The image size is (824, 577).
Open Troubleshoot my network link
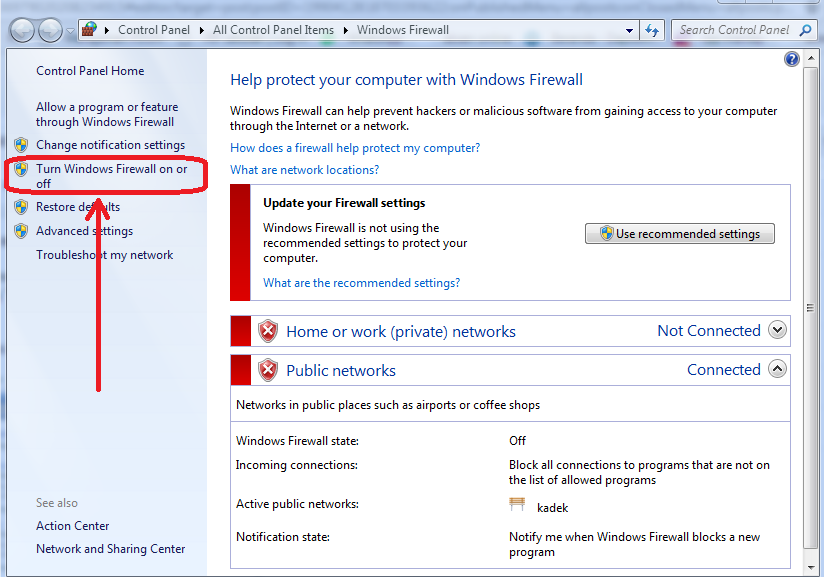(105, 255)
